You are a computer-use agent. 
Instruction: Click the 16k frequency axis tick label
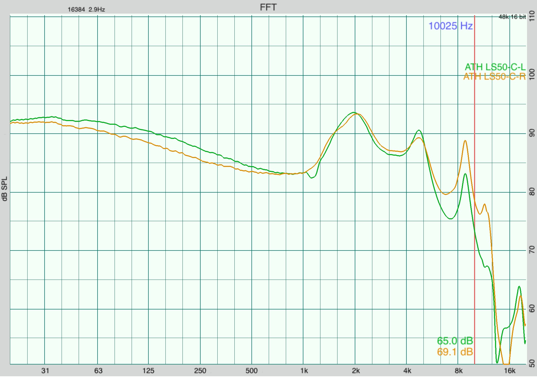tap(510, 371)
